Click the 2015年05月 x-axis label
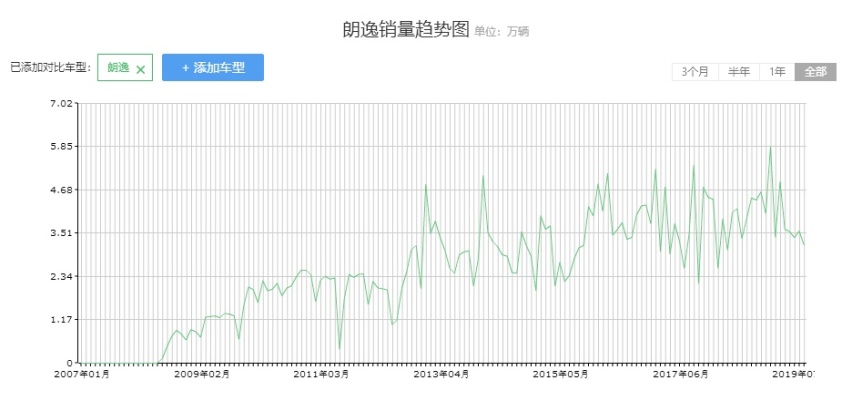Viewport: 852px width, 401px height. [x=561, y=374]
